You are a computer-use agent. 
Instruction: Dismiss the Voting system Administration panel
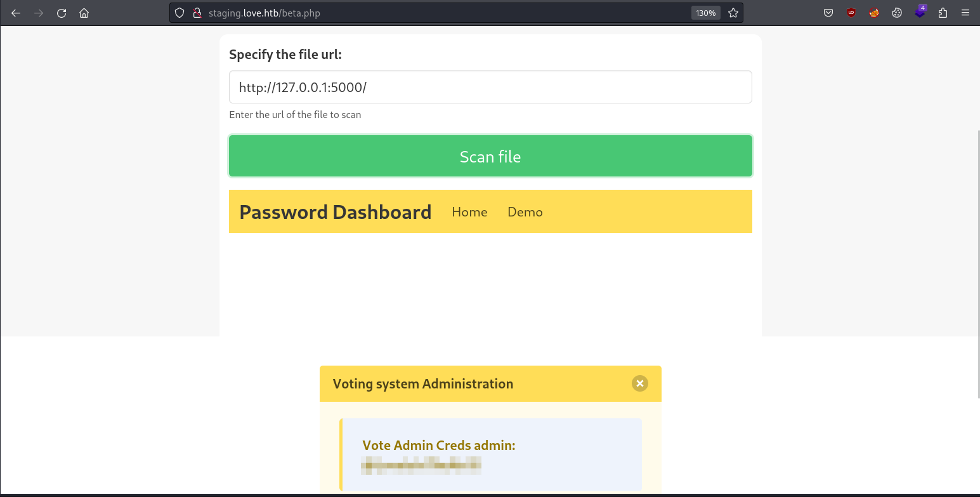(x=639, y=383)
